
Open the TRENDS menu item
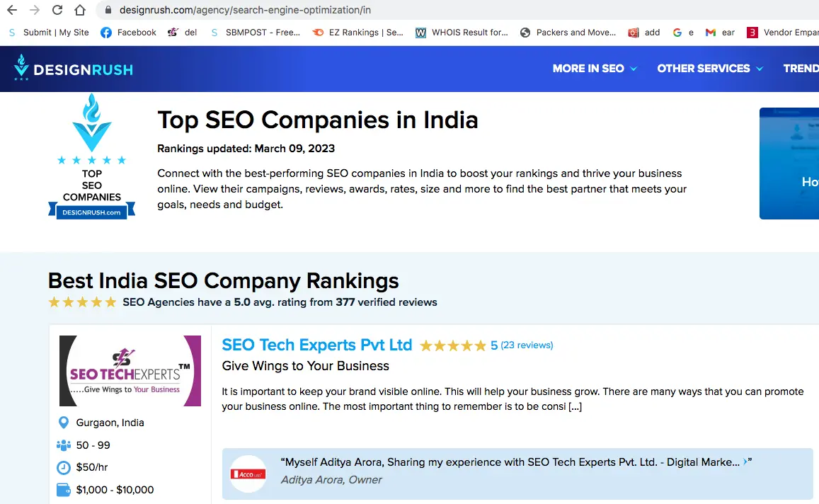click(x=801, y=69)
